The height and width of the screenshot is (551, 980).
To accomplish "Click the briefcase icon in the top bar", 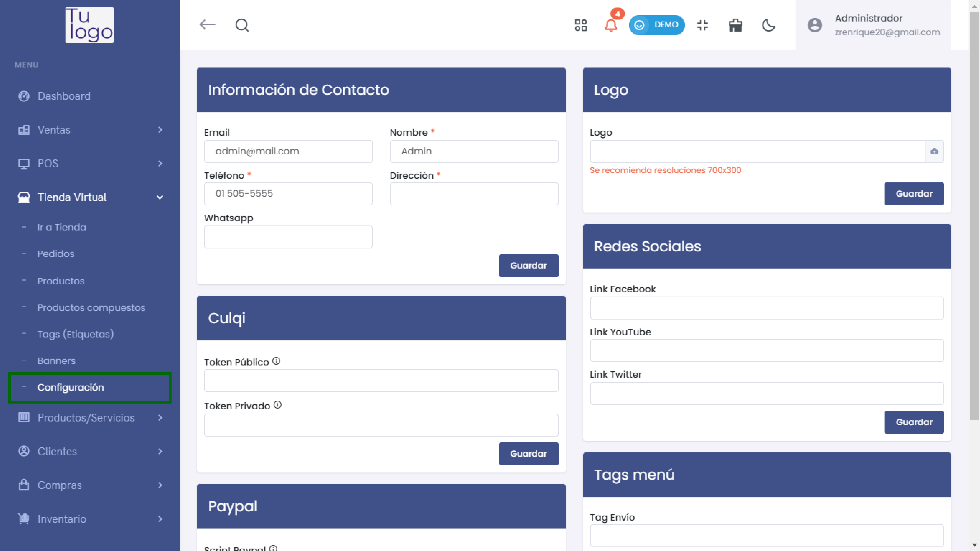I will (735, 25).
